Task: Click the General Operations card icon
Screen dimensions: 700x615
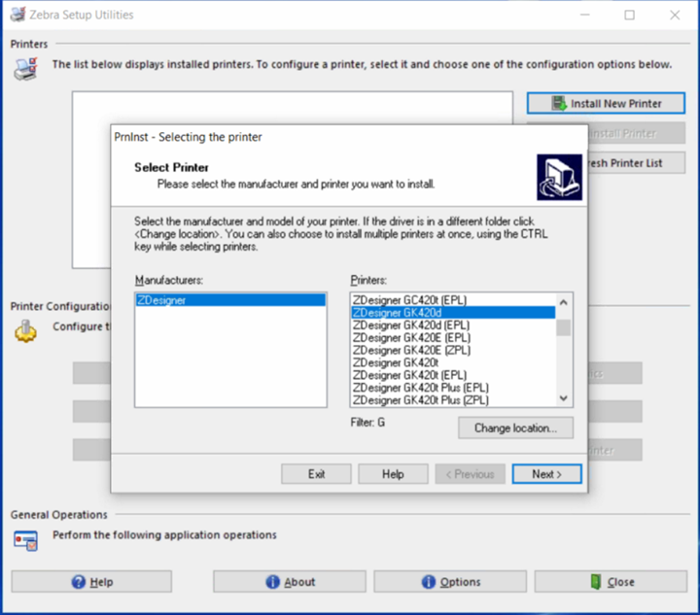Action: [25, 540]
